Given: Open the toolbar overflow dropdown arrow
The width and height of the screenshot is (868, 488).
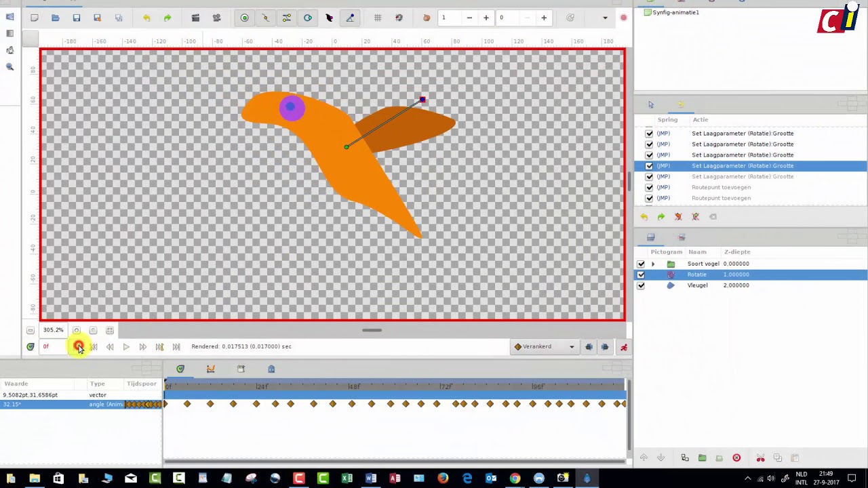Looking at the screenshot, I should [605, 18].
